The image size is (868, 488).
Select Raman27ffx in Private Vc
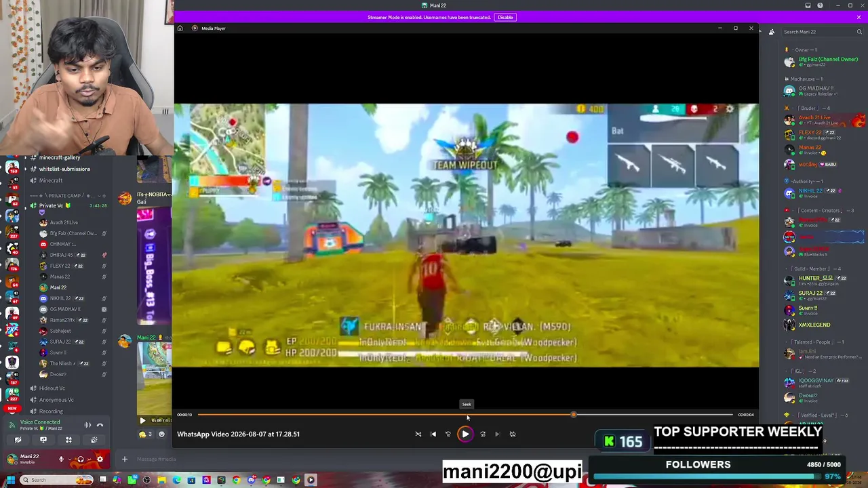72,320
